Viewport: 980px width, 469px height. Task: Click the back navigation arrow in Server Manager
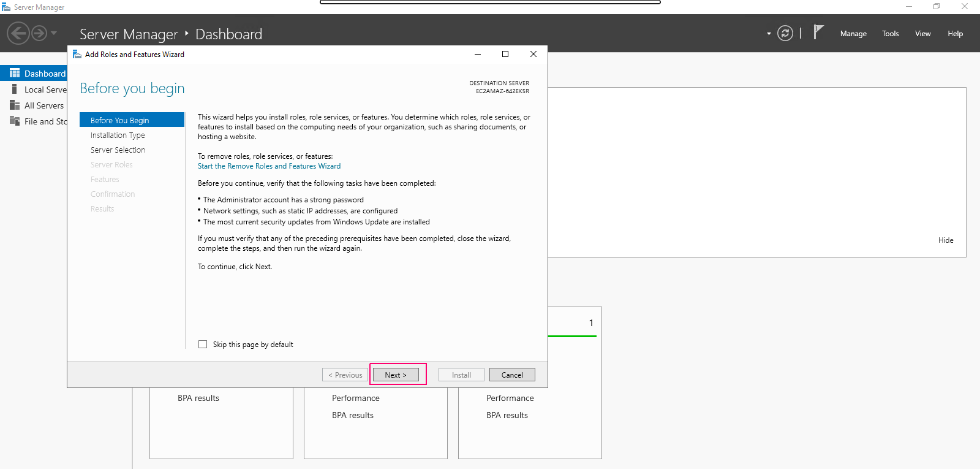(18, 32)
